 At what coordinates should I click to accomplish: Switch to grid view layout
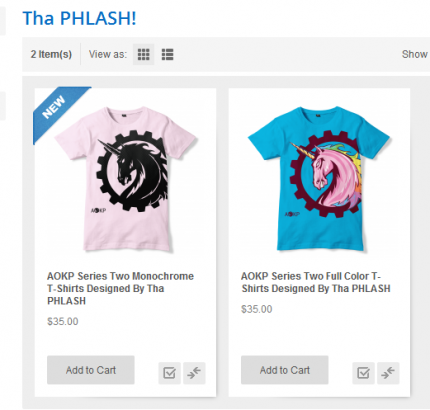143,54
